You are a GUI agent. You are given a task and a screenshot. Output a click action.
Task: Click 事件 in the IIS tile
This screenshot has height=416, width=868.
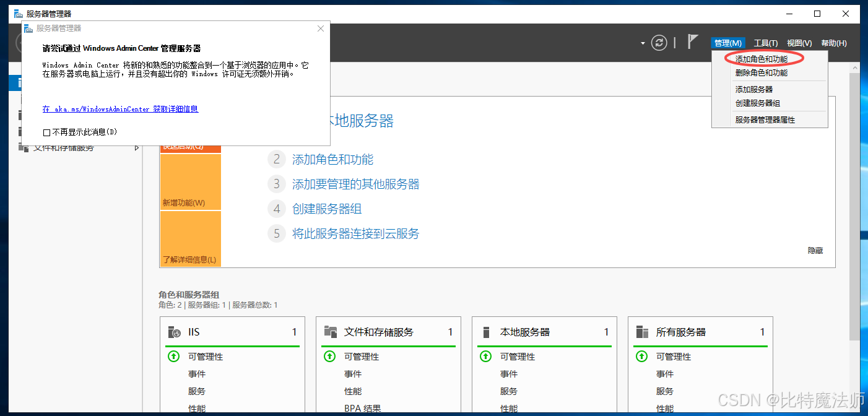(197, 374)
